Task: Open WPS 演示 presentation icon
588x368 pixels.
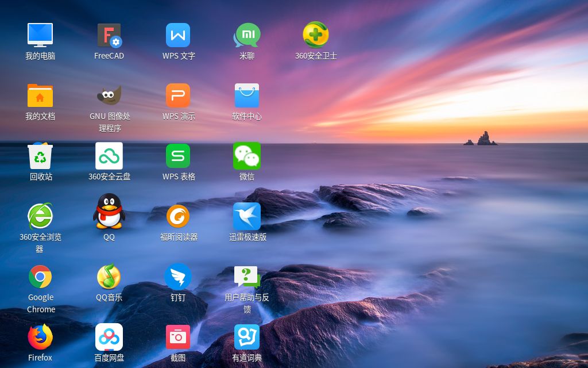Action: pyautogui.click(x=178, y=95)
